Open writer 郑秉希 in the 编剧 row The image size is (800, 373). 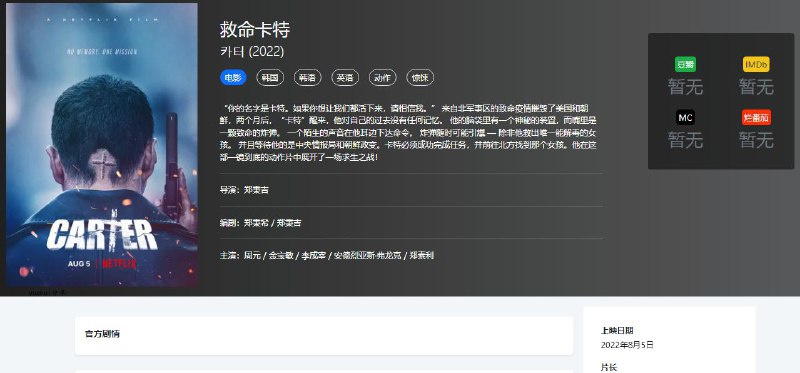click(x=256, y=223)
